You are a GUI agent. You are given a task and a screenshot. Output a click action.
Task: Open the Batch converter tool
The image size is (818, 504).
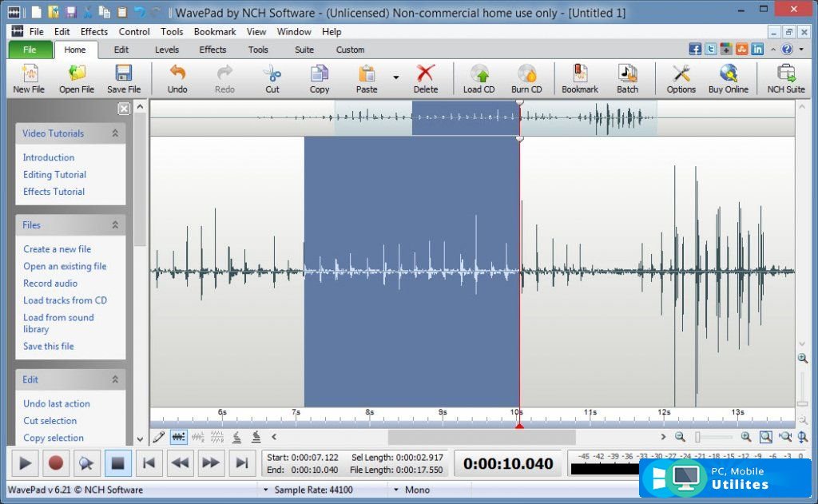coord(628,78)
